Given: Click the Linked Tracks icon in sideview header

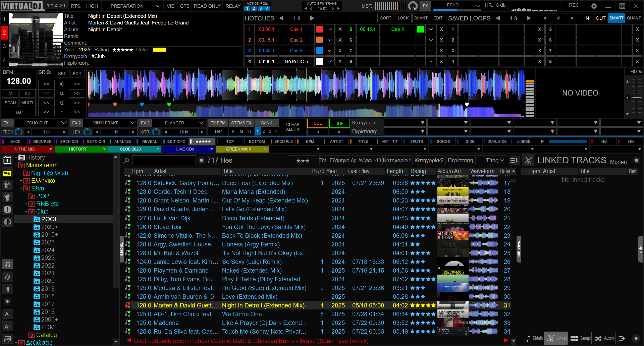Looking at the screenshot, I should pyautogui.click(x=528, y=161).
